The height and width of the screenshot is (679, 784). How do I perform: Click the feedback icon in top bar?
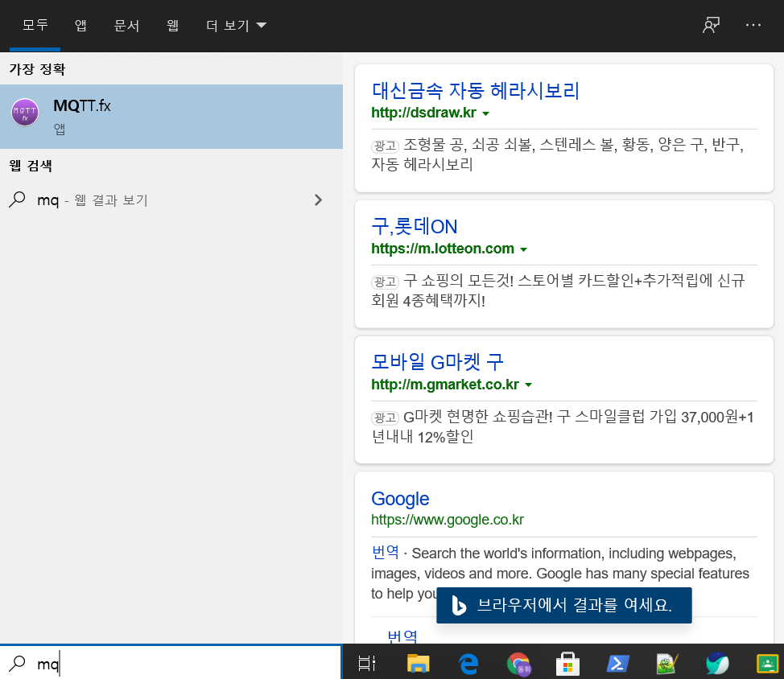711,25
